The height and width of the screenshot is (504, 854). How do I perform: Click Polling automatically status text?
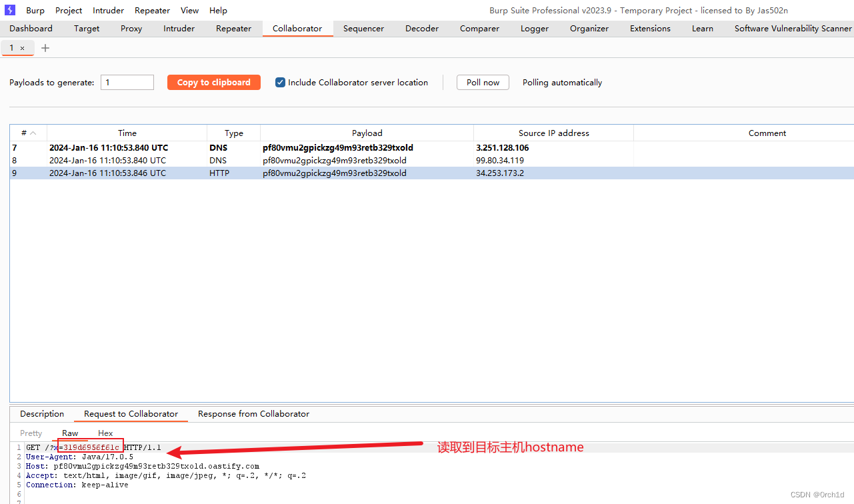tap(562, 83)
